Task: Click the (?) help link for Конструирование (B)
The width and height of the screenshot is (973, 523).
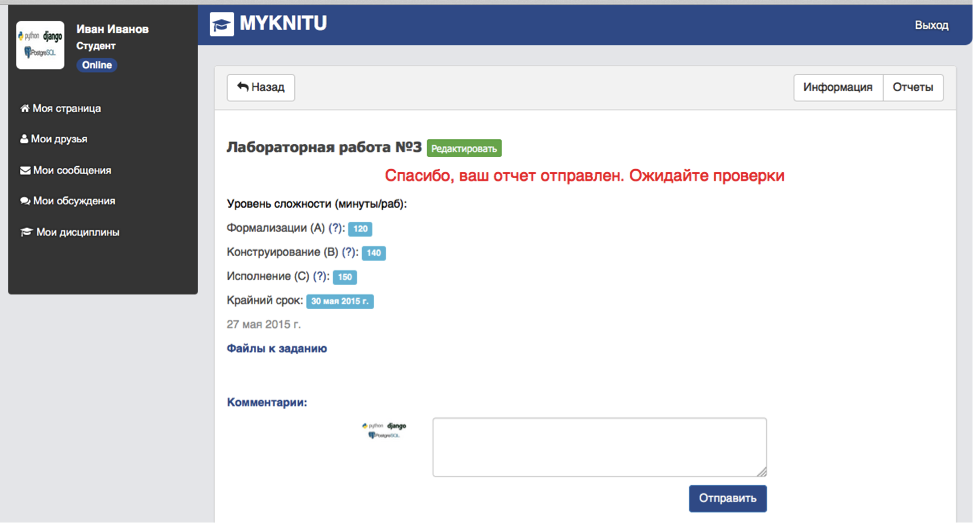Action: click(x=349, y=253)
